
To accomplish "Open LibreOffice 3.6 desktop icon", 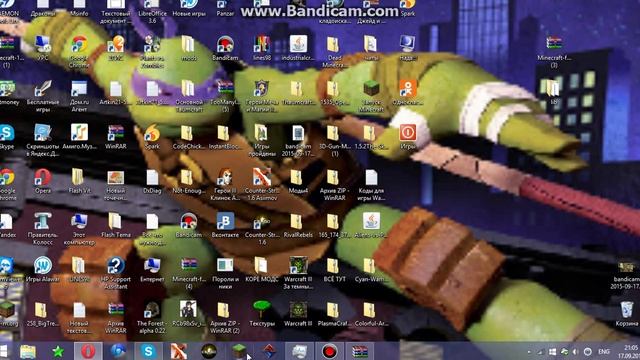I will [152, 12].
